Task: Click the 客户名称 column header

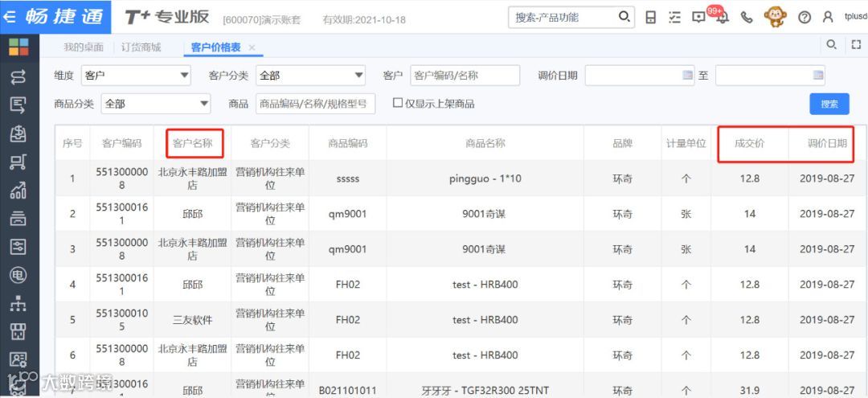Action: point(193,143)
